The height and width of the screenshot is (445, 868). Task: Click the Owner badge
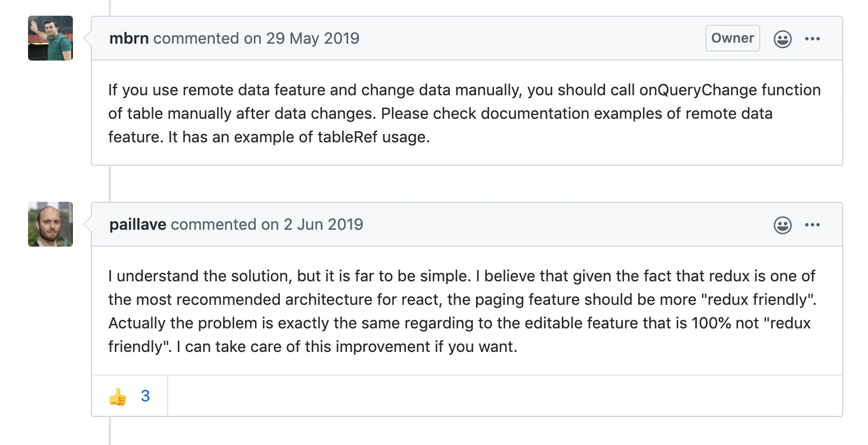pos(732,38)
